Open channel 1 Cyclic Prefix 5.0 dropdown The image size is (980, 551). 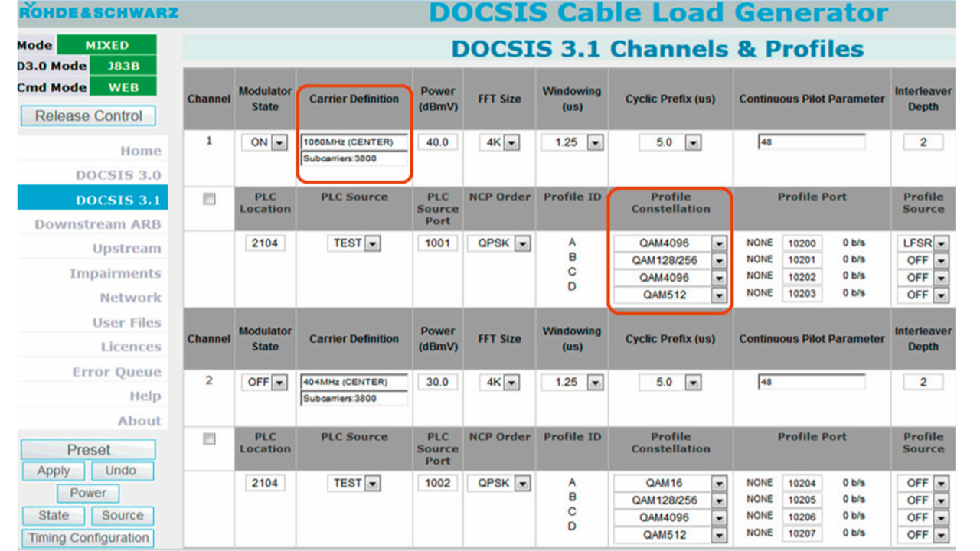click(671, 142)
